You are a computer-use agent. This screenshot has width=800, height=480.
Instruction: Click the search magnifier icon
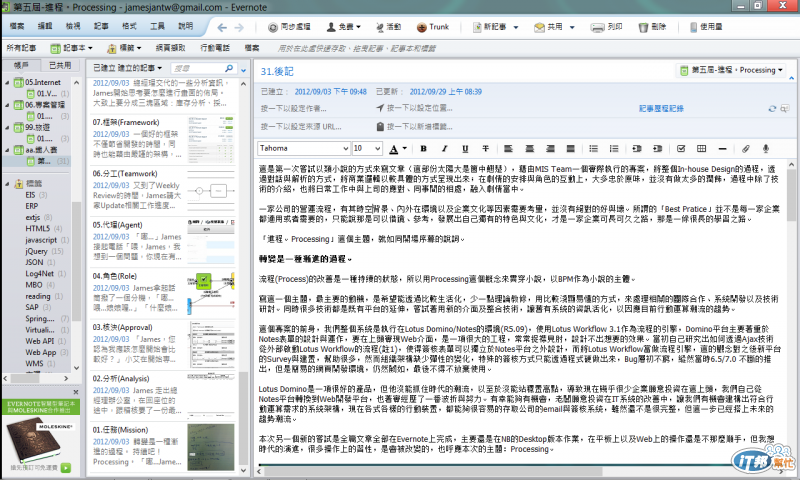(229, 68)
